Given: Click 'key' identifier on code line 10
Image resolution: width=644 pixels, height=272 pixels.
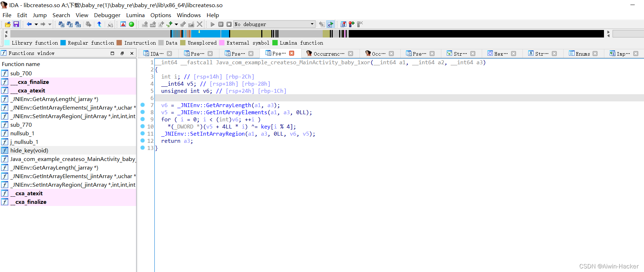Looking at the screenshot, I should (x=266, y=126).
